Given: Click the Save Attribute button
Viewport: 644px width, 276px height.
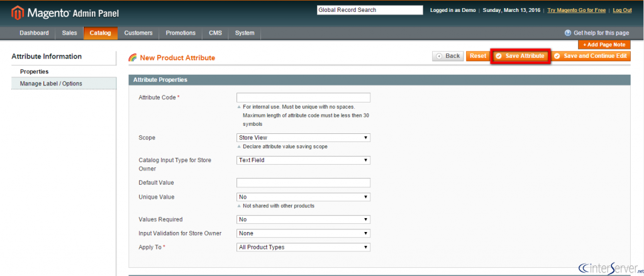Looking at the screenshot, I should click(520, 56).
